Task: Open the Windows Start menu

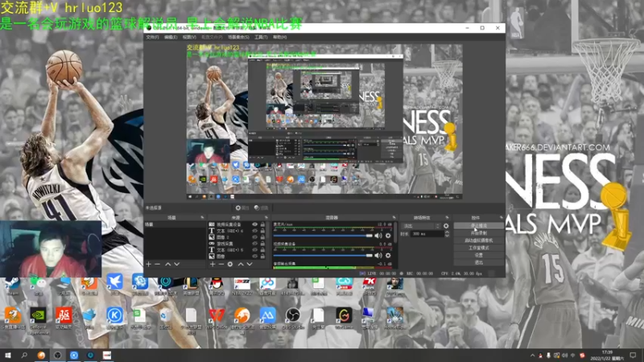Action: (8, 356)
